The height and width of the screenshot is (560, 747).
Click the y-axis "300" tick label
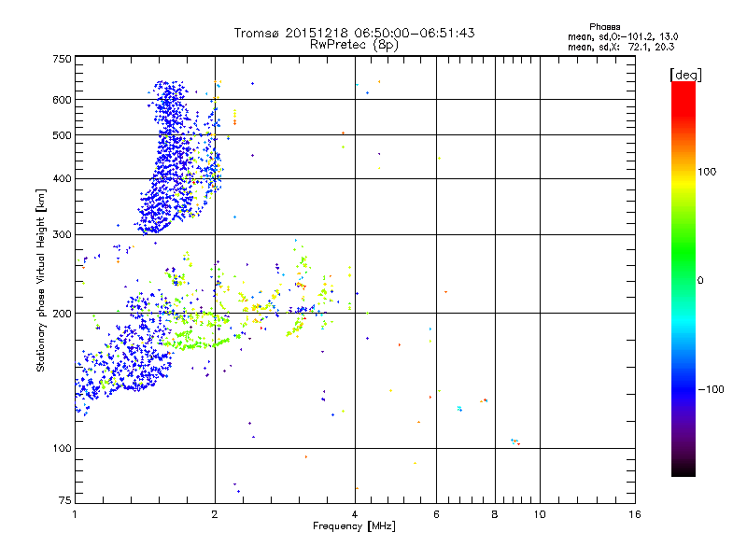[62, 235]
